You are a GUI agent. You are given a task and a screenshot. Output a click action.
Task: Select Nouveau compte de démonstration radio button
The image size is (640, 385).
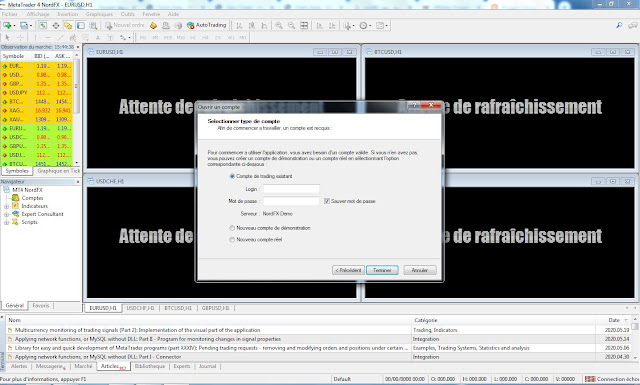232,228
